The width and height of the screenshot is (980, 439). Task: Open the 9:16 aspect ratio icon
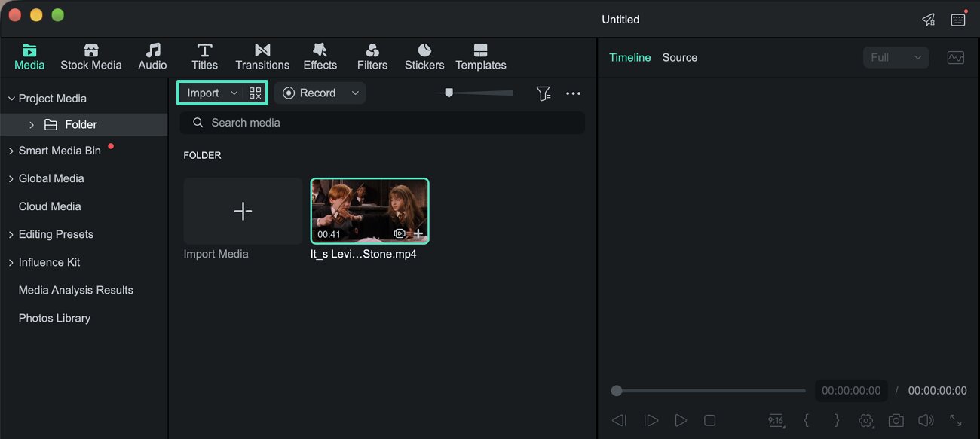coord(775,421)
